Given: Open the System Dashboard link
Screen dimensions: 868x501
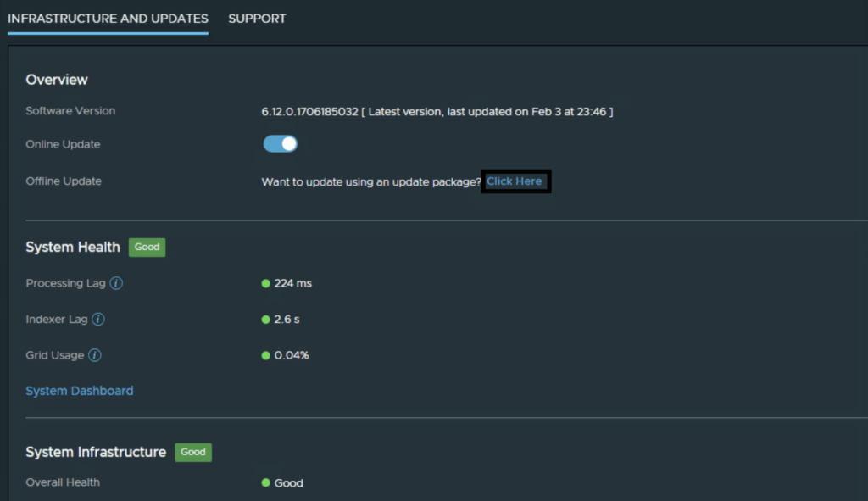Looking at the screenshot, I should tap(80, 391).
